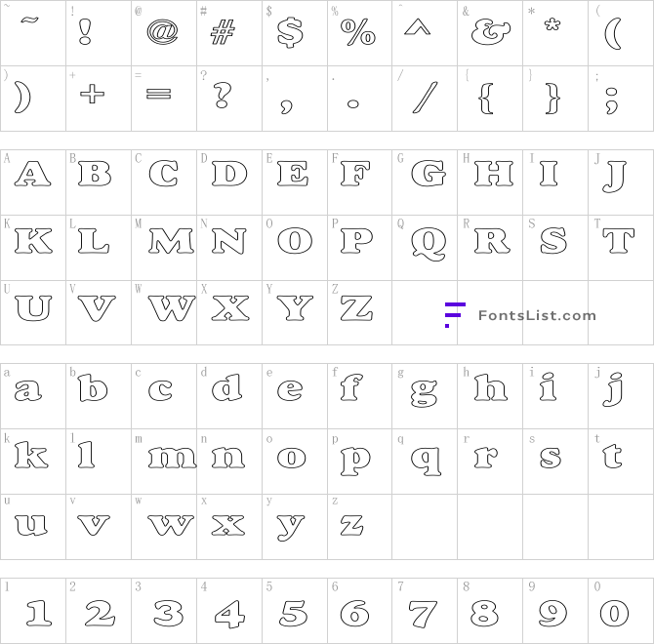Click the purple FontsList F icon
This screenshot has height=644, width=654.
coord(455,315)
